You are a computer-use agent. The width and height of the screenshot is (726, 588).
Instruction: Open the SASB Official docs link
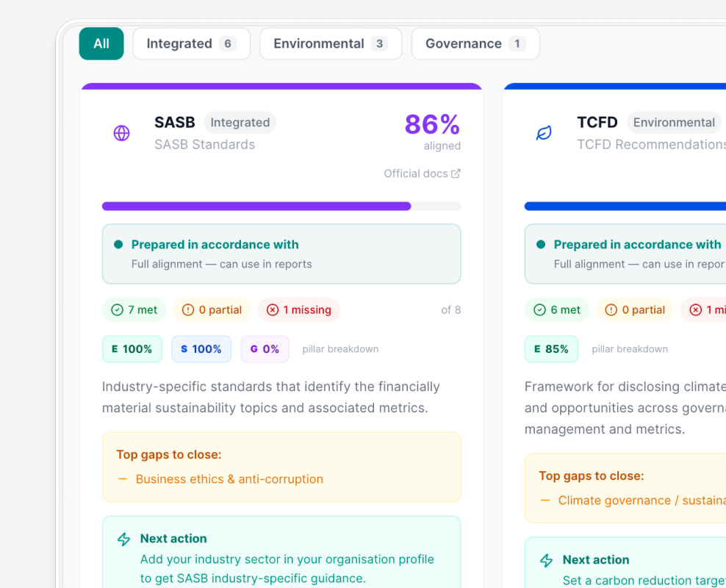[422, 173]
